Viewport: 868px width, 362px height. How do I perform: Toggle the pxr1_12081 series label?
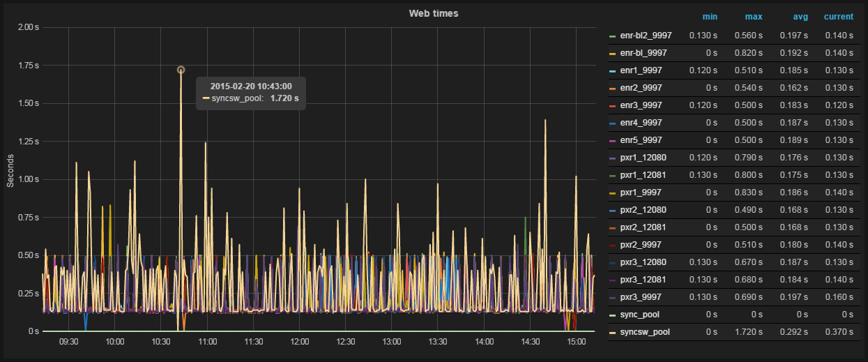coord(643,174)
